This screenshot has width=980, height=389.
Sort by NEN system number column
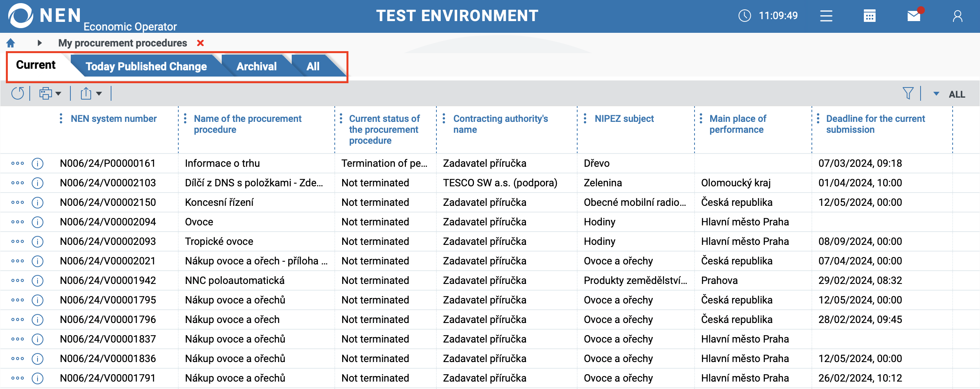113,119
